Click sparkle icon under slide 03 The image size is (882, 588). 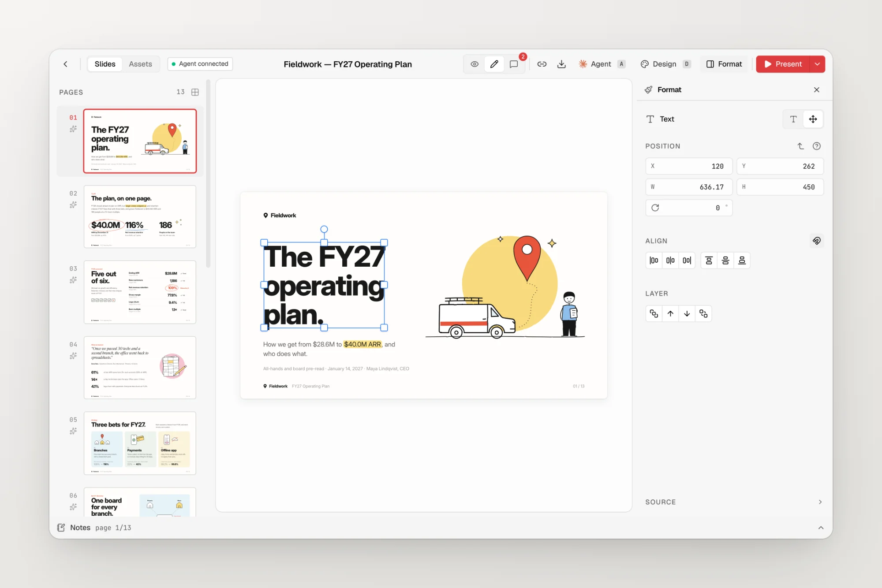click(x=73, y=280)
